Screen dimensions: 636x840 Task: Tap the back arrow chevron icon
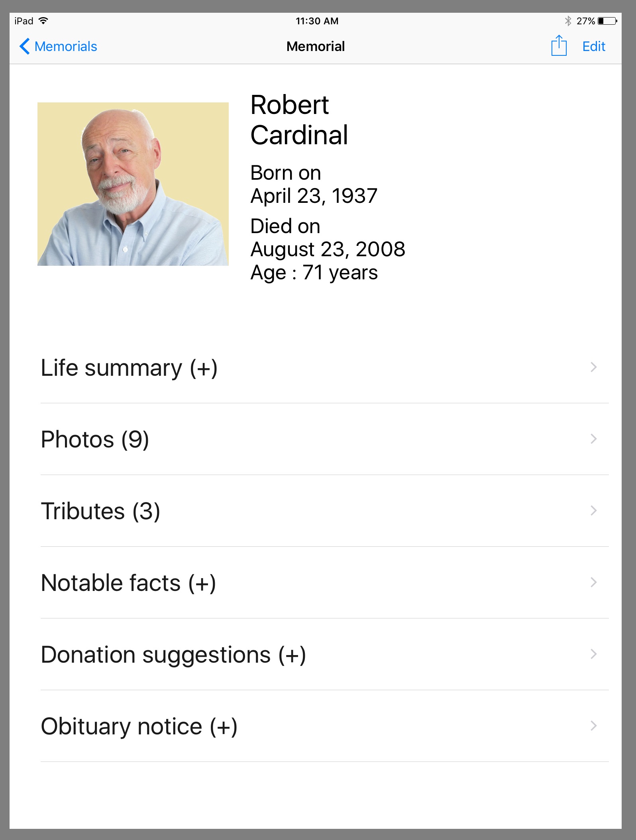25,46
